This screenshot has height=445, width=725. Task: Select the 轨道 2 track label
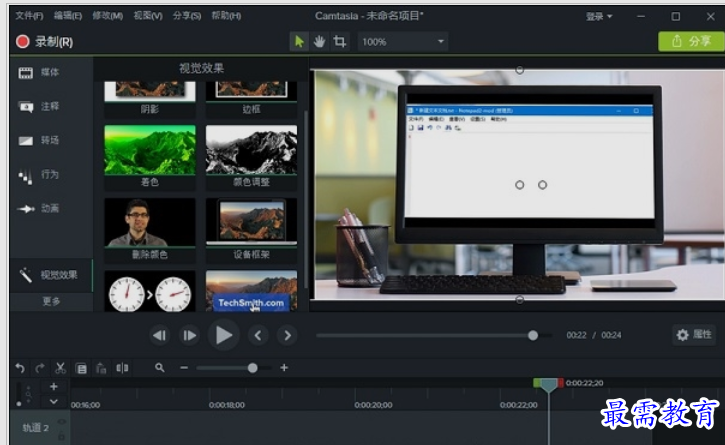(36, 428)
